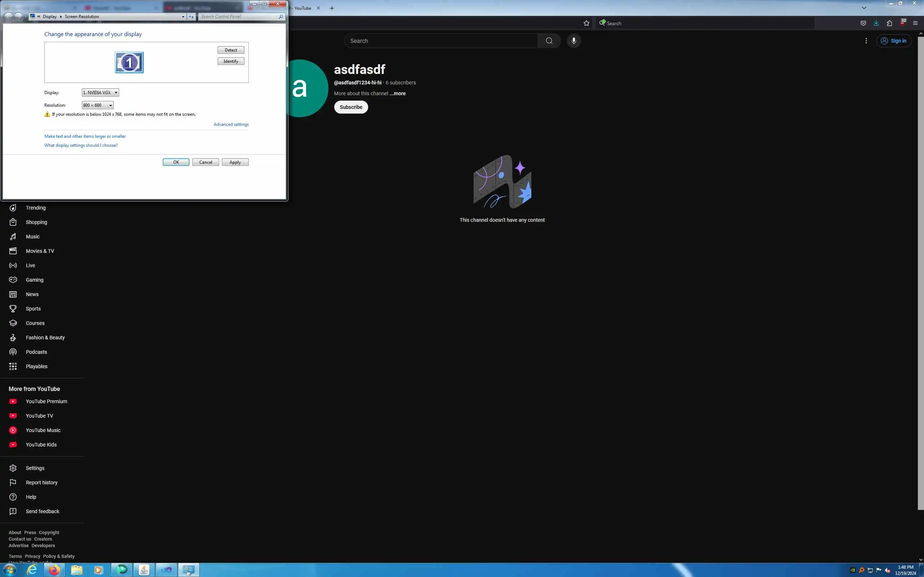Open a new Firefox tab

pos(332,8)
